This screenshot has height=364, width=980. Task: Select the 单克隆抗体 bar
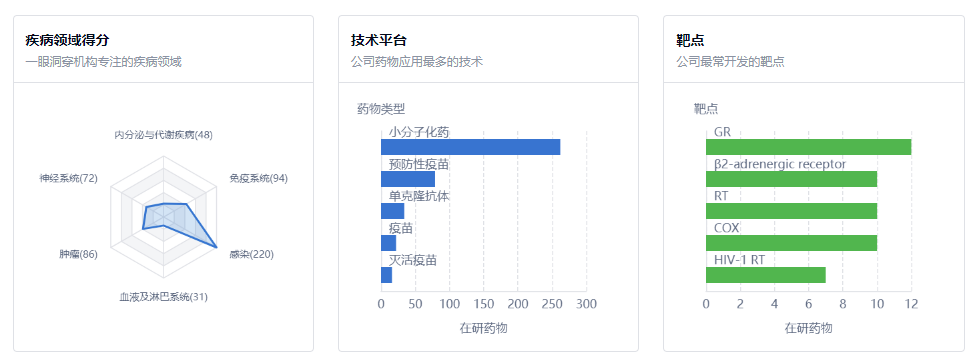(x=392, y=211)
